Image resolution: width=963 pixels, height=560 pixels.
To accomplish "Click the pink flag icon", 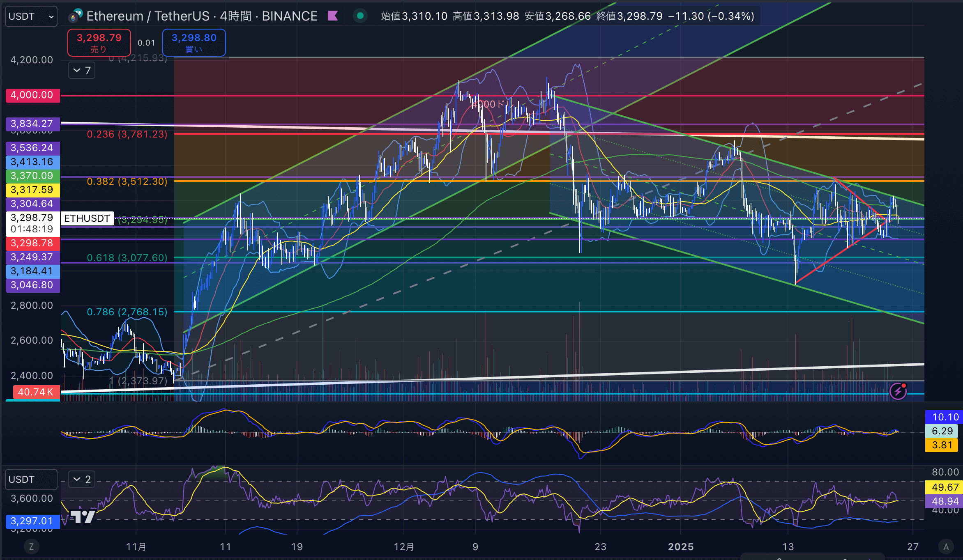I will 333,16.
